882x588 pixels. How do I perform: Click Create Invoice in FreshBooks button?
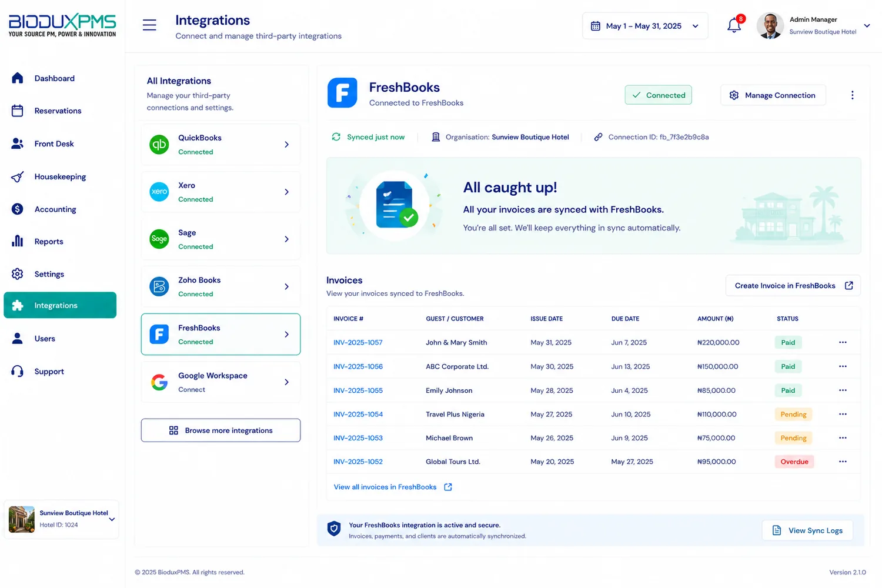[x=793, y=285]
